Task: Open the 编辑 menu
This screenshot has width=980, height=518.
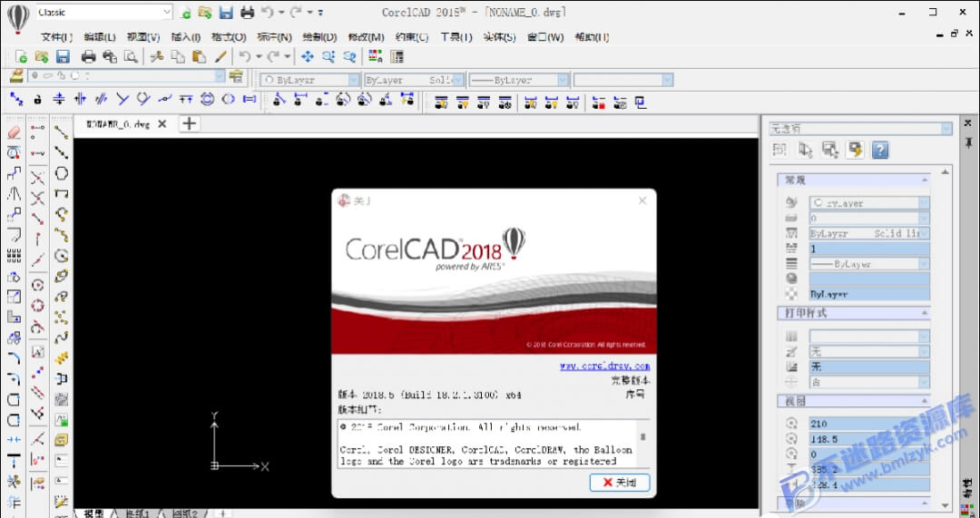Action: pyautogui.click(x=100, y=37)
